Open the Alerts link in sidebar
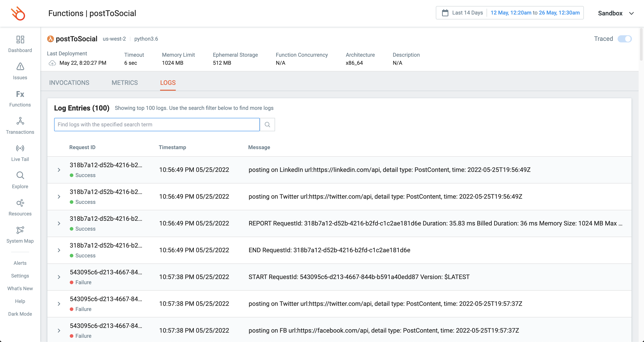This screenshot has height=342, width=644. pos(20,263)
